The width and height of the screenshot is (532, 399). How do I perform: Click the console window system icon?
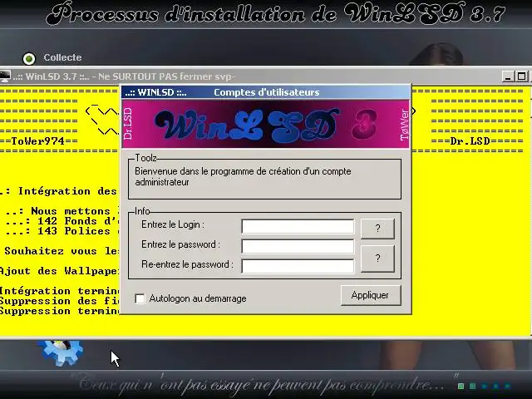[5, 76]
